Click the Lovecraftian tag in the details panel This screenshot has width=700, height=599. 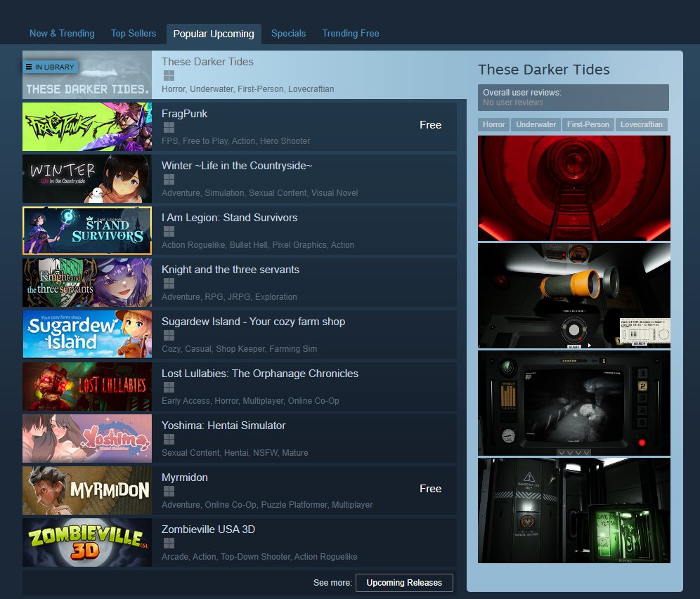[x=641, y=124]
